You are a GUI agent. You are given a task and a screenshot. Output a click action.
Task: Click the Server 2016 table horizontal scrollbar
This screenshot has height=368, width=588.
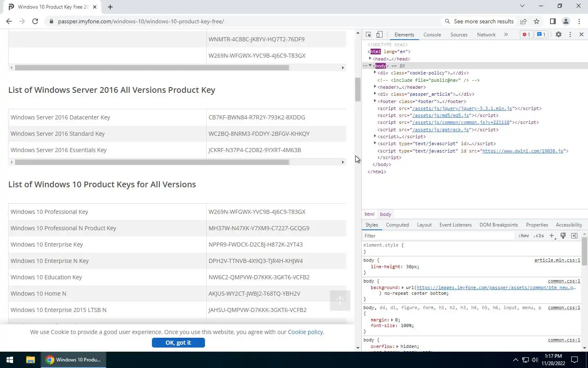[x=152, y=162]
